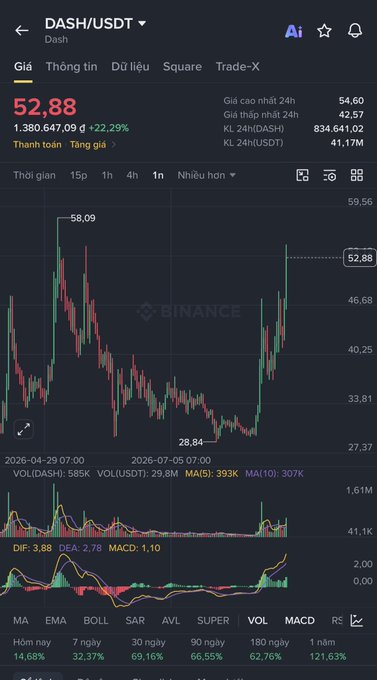Toggle the SAR indicator
377x680 pixels.
click(135, 621)
